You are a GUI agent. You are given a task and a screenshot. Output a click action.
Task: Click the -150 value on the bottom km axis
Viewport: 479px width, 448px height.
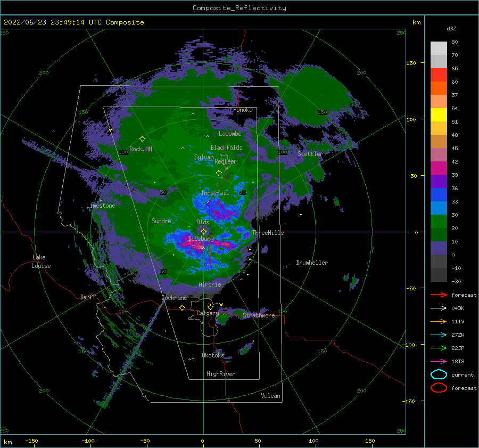pyautogui.click(x=31, y=441)
